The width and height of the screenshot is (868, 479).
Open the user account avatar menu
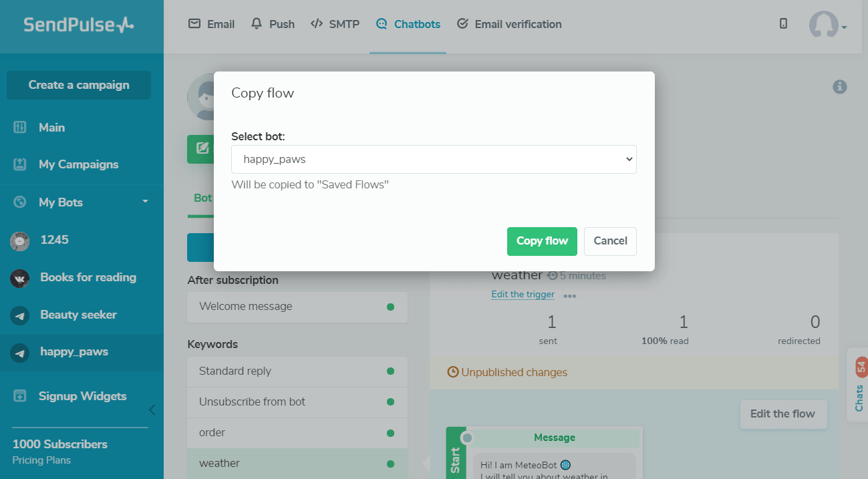pos(827,25)
